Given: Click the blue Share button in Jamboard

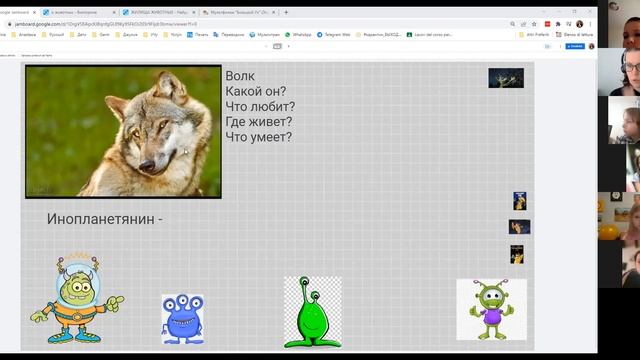Looking at the screenshot, I should 575,46.
